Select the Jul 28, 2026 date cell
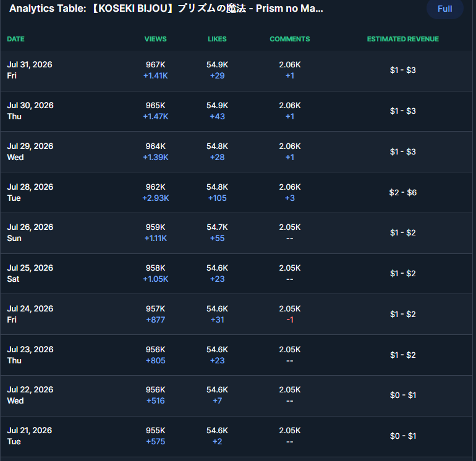 (30, 192)
